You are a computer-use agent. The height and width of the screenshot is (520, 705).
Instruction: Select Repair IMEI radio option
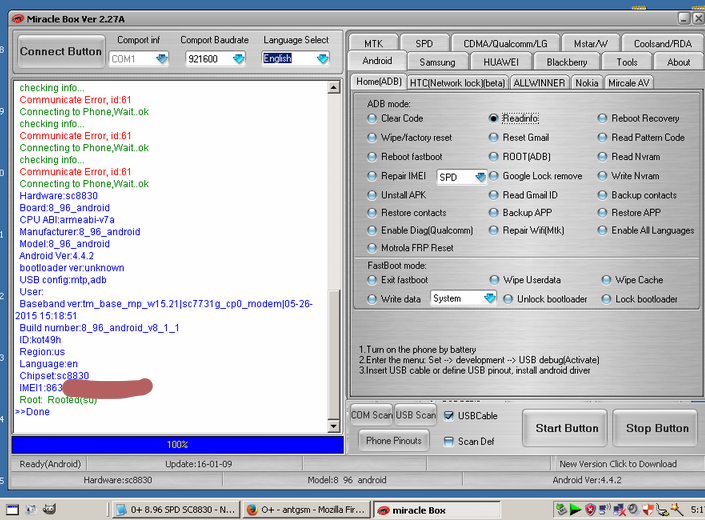pyautogui.click(x=372, y=176)
